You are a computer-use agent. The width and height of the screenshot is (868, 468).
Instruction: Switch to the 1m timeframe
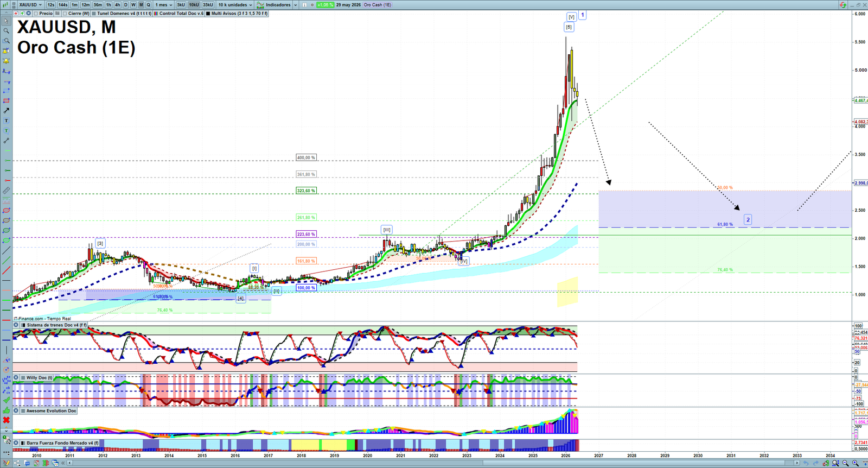coord(74,5)
